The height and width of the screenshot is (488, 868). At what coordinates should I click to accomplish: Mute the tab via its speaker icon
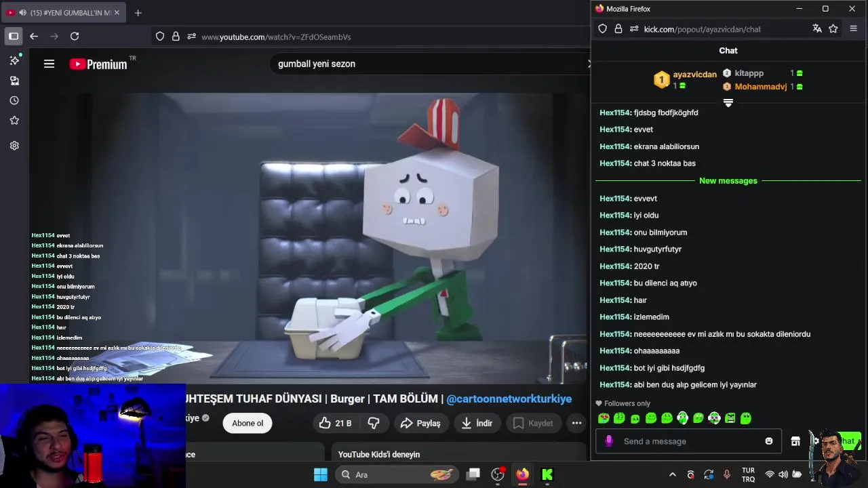[x=23, y=13]
